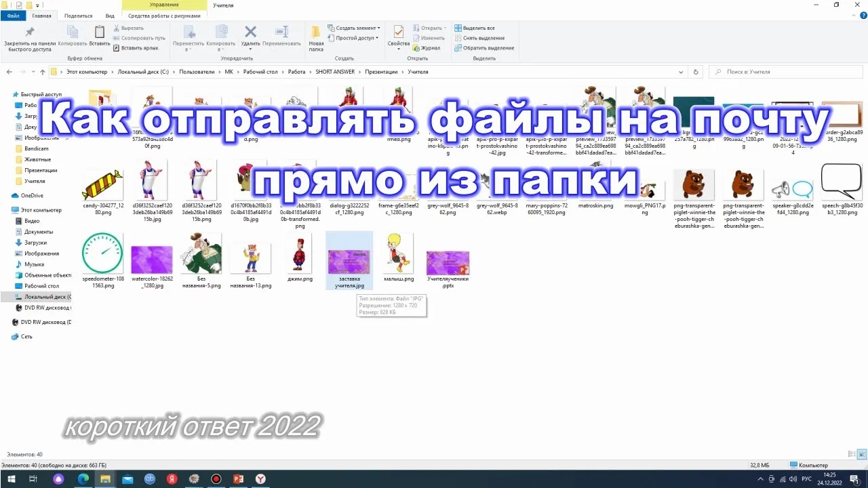Click Copy path (Скопировать путь)
Viewport: 868px width, 488px height.
tap(139, 38)
